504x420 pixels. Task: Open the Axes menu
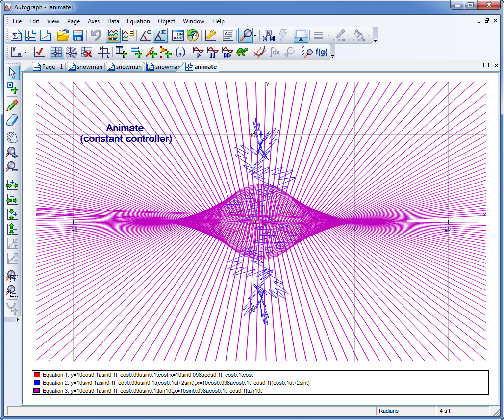(94, 21)
